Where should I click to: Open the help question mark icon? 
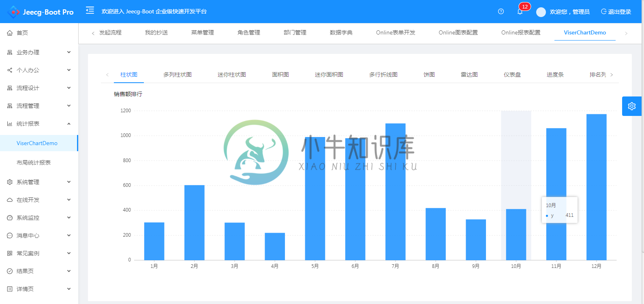(x=501, y=11)
